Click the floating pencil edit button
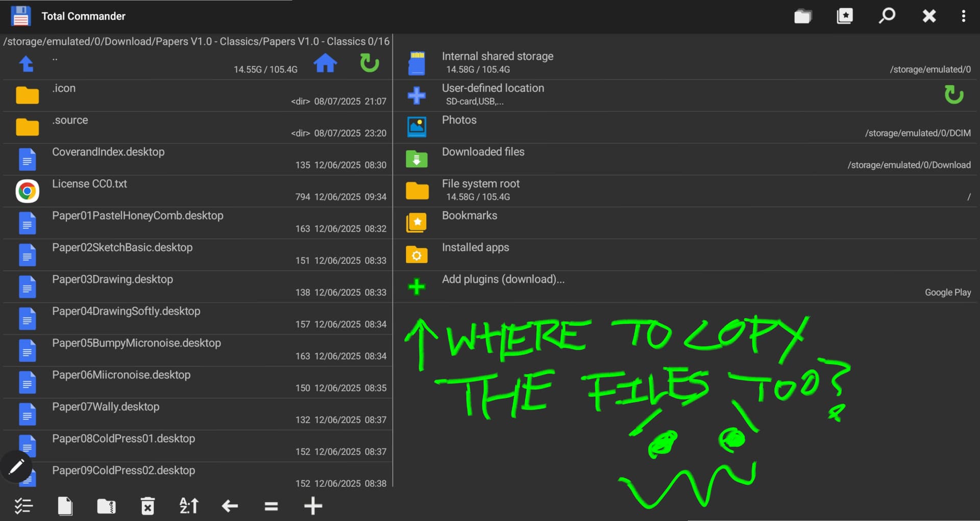The height and width of the screenshot is (521, 980). coord(16,466)
